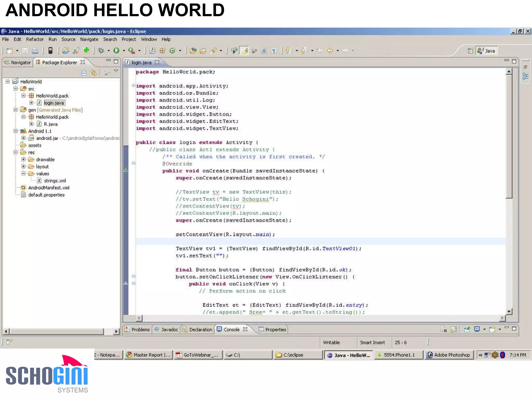Expand the layout folder node
The image size is (532, 399).
(23, 166)
